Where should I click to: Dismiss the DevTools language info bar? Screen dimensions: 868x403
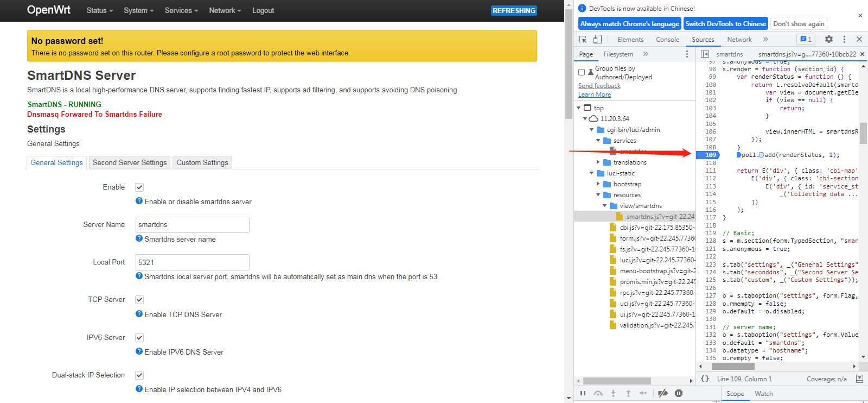coord(860,16)
